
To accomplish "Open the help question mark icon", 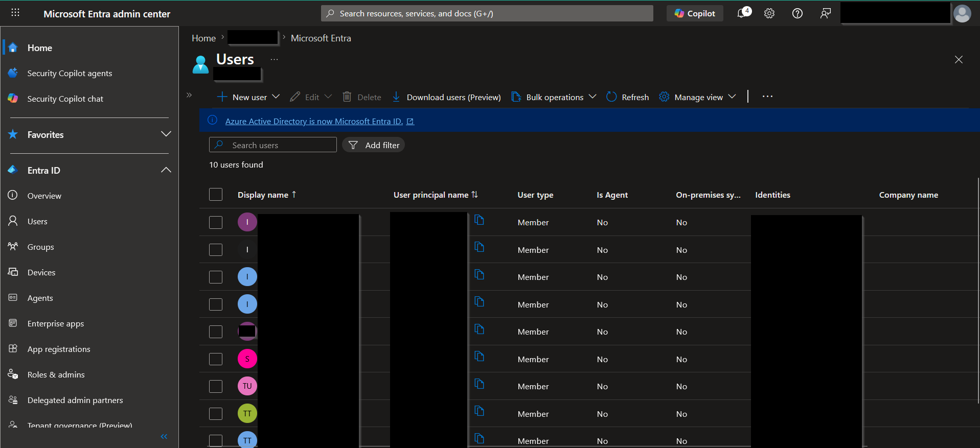I will pos(797,13).
